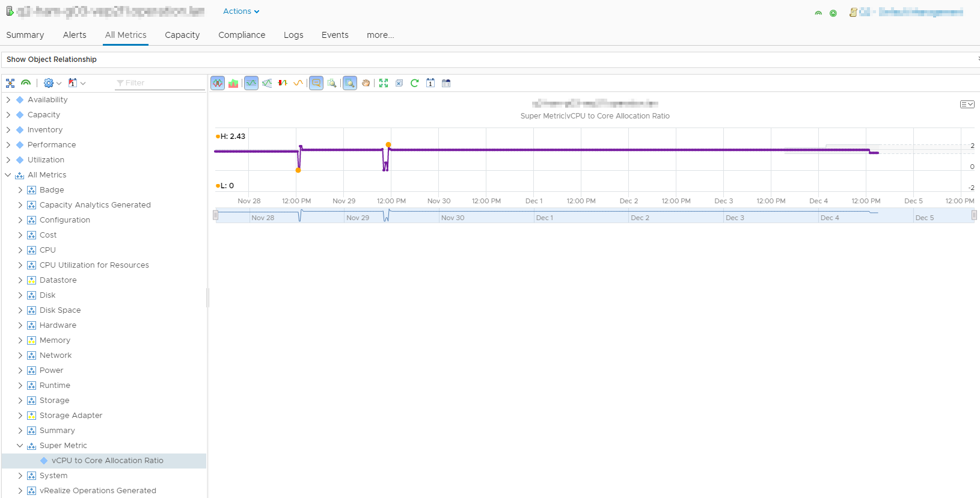Collapse the Super Metric tree node
Screen dimensions: 980x498
(x=20, y=446)
